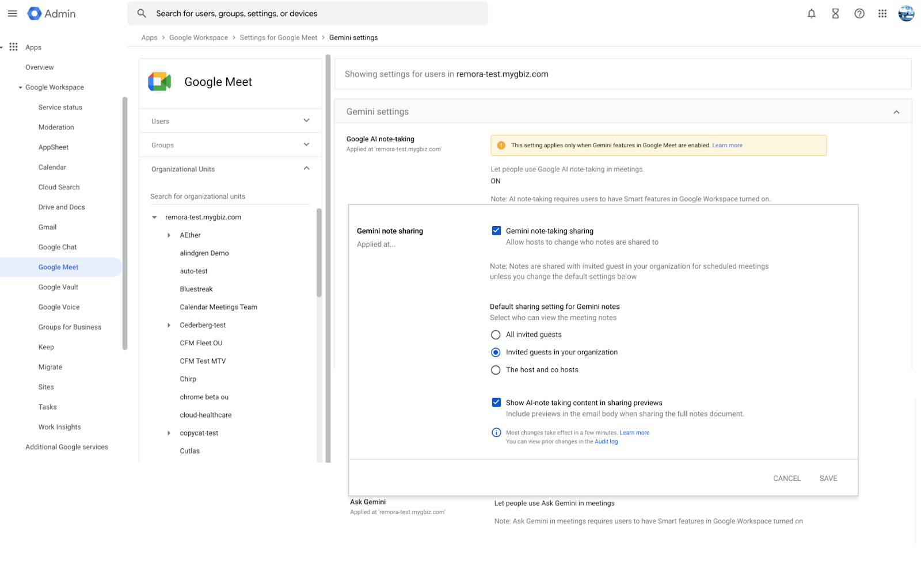Open Service status in the sidebar
921x588 pixels.
tap(60, 108)
